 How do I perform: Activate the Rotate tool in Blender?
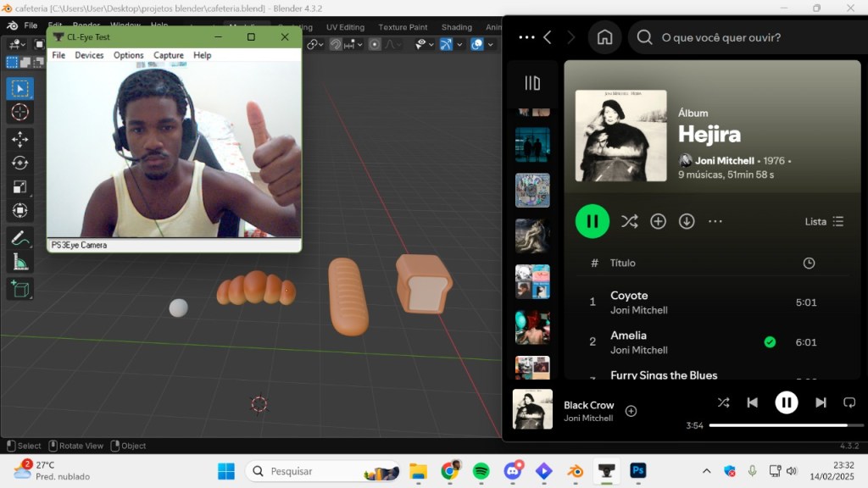pyautogui.click(x=19, y=163)
